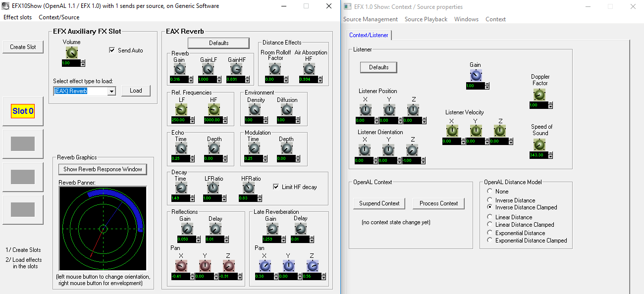The image size is (644, 294).
Task: Click the Decay Time knob
Action: click(x=181, y=188)
